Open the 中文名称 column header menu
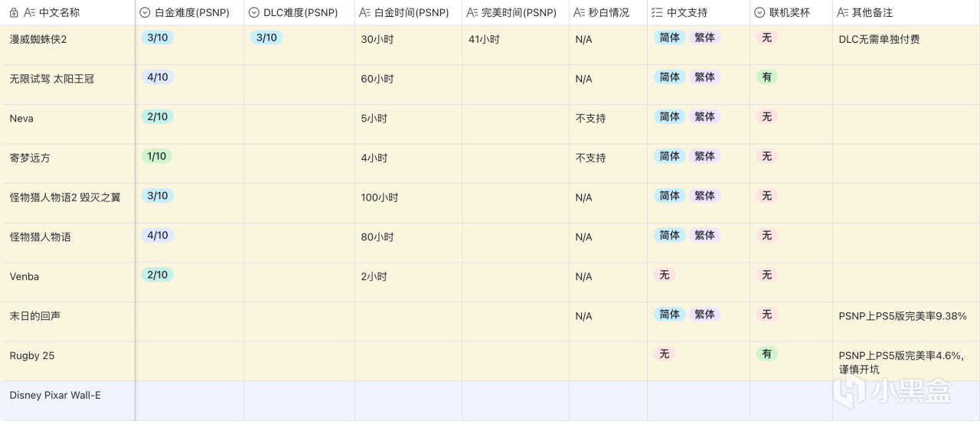 click(x=67, y=13)
